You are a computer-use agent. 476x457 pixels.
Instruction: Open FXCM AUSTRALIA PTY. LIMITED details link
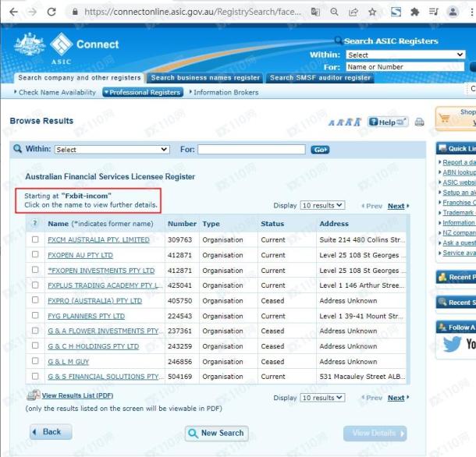coord(98,239)
